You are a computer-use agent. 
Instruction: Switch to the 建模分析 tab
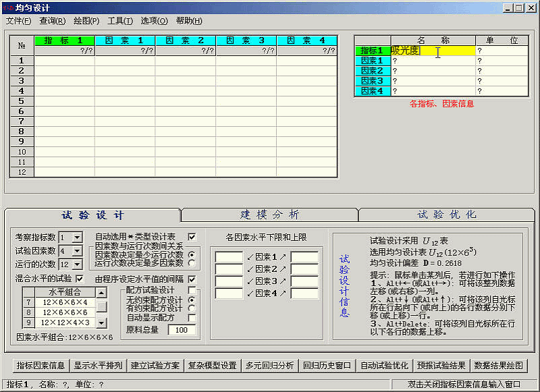(270, 215)
